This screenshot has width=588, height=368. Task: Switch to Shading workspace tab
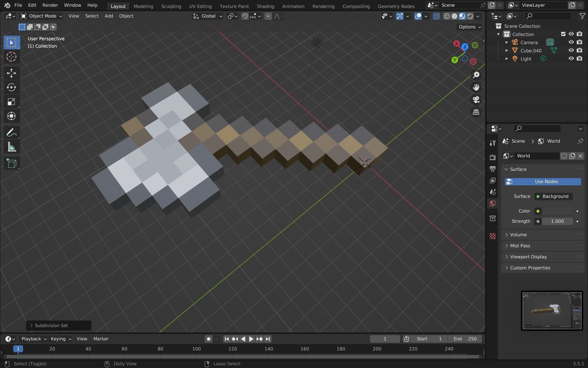pyautogui.click(x=265, y=6)
